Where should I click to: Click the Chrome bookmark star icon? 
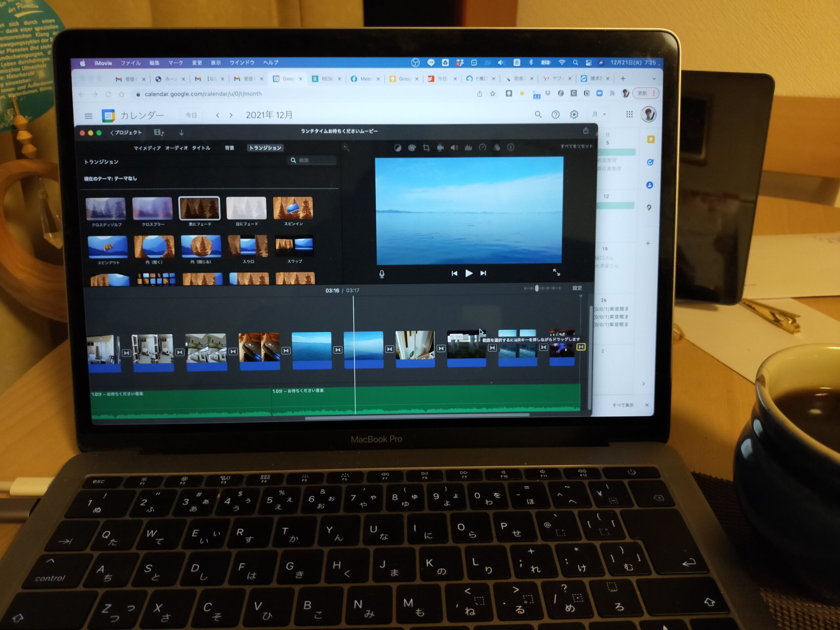click(493, 94)
